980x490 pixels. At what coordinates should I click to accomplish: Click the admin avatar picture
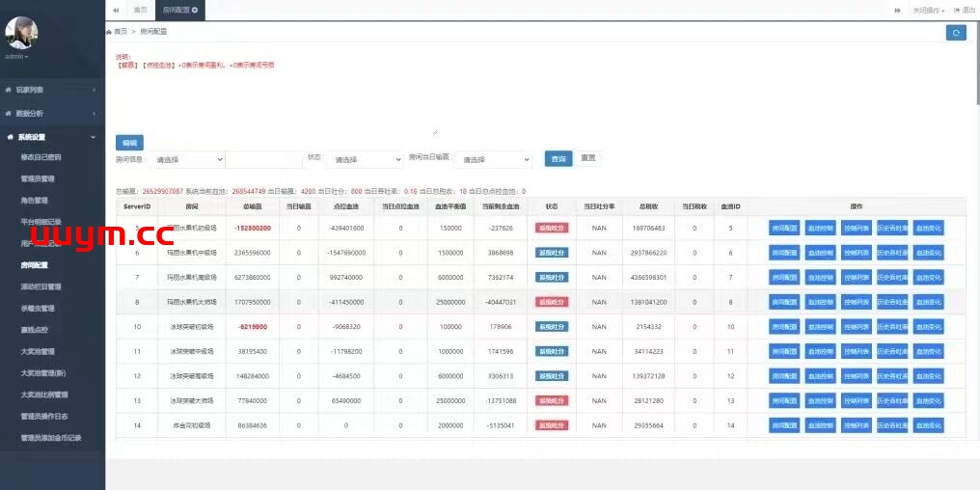(x=21, y=32)
